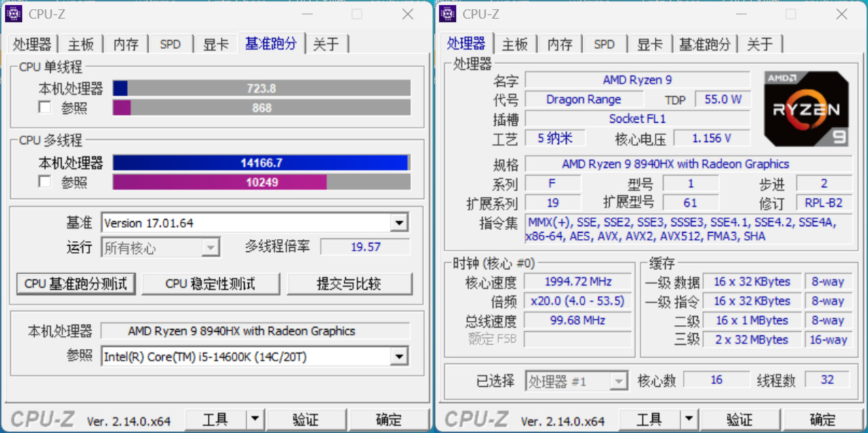Click CPU-Z app icon in right window title bar

point(447,14)
